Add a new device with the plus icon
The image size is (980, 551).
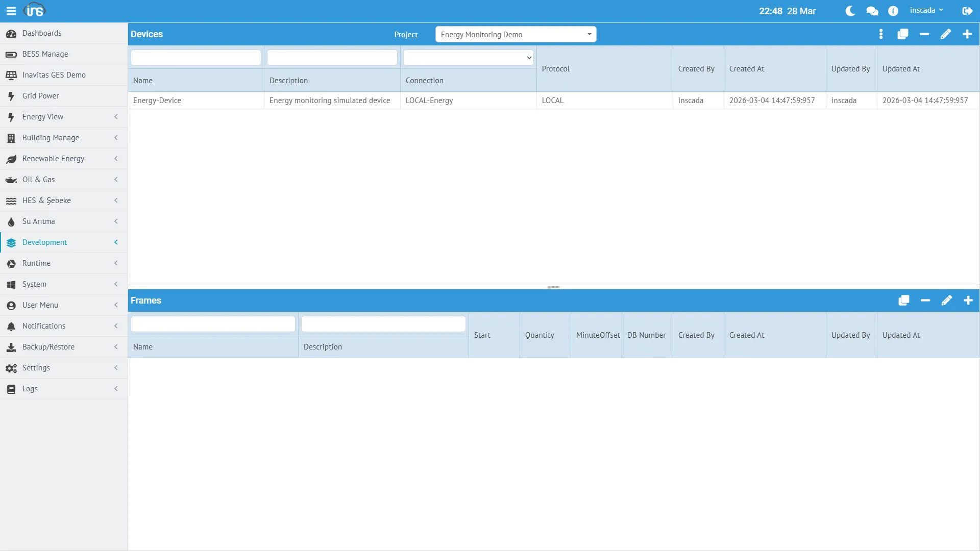pos(967,34)
